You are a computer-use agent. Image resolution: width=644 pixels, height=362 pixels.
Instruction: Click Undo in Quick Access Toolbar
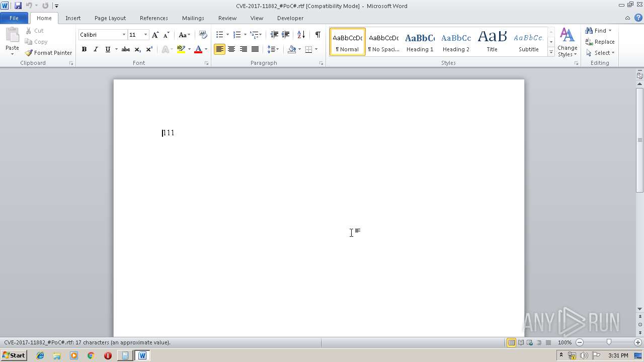29,6
